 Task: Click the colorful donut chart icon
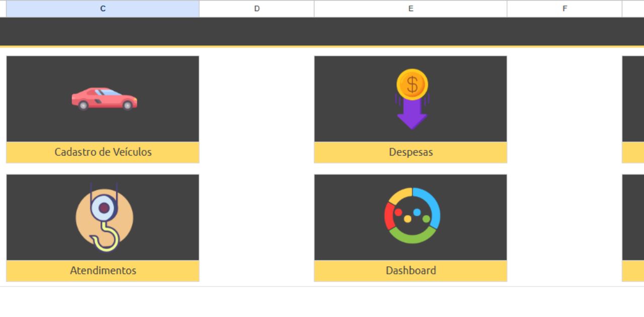tap(412, 216)
